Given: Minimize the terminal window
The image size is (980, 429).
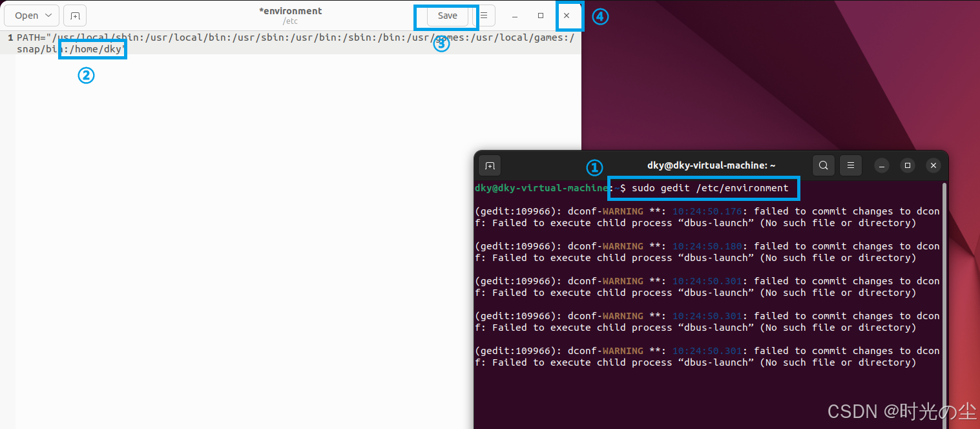Looking at the screenshot, I should click(882, 166).
